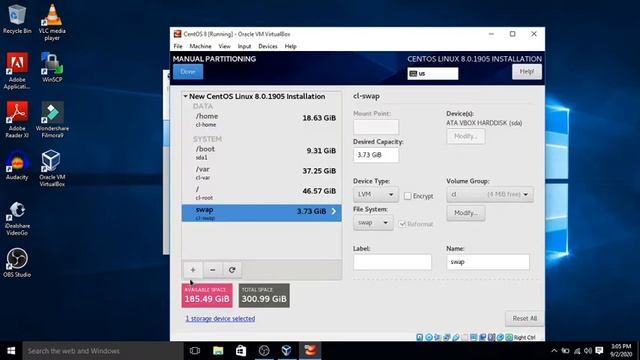This screenshot has width=640, height=360.
Task: Click the blue Done button
Action: tap(188, 72)
